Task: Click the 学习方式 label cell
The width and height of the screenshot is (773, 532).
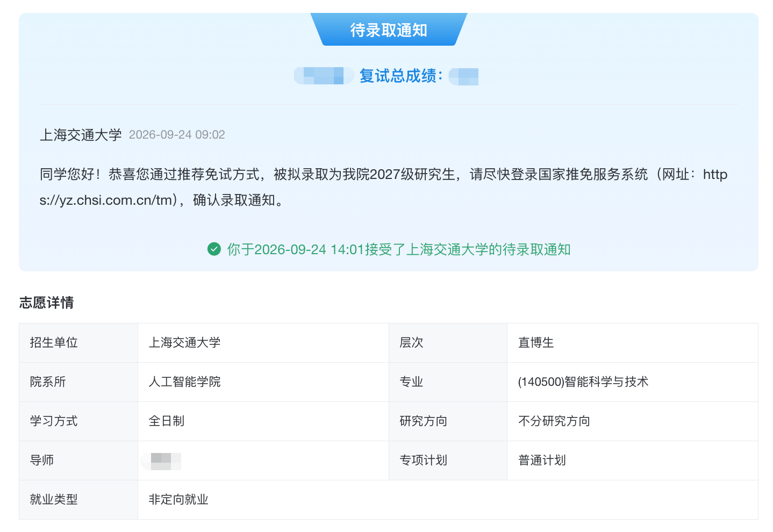Action: pos(78,421)
